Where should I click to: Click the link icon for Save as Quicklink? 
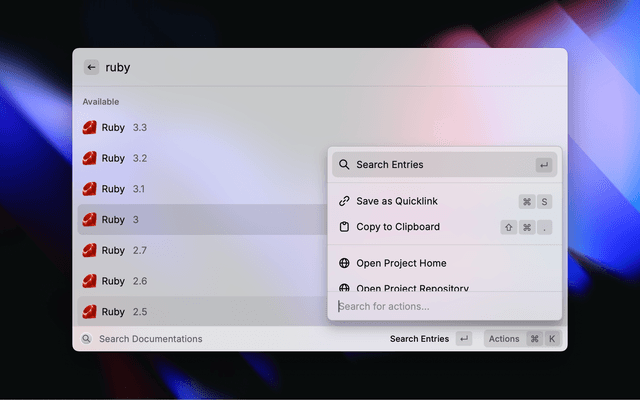(x=344, y=201)
